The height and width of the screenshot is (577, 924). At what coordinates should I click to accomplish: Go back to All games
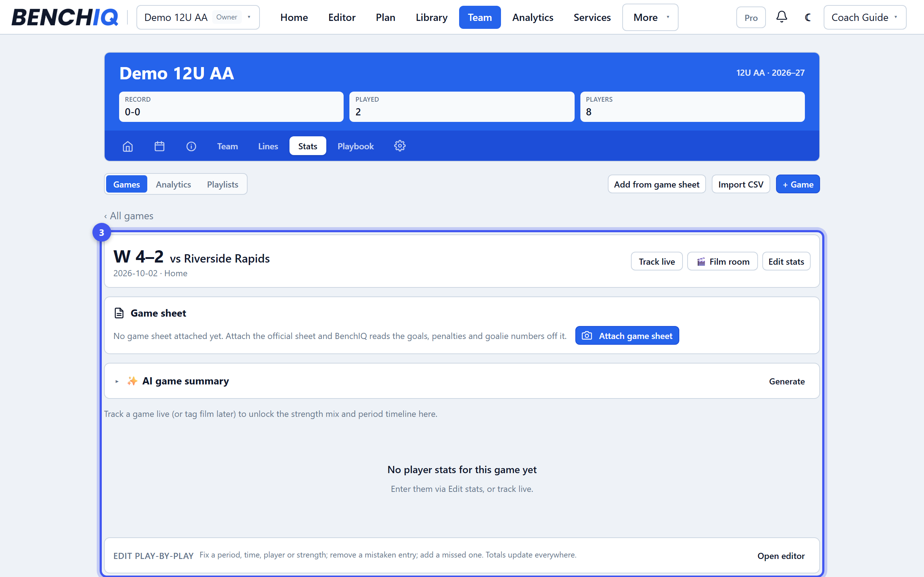coord(128,216)
